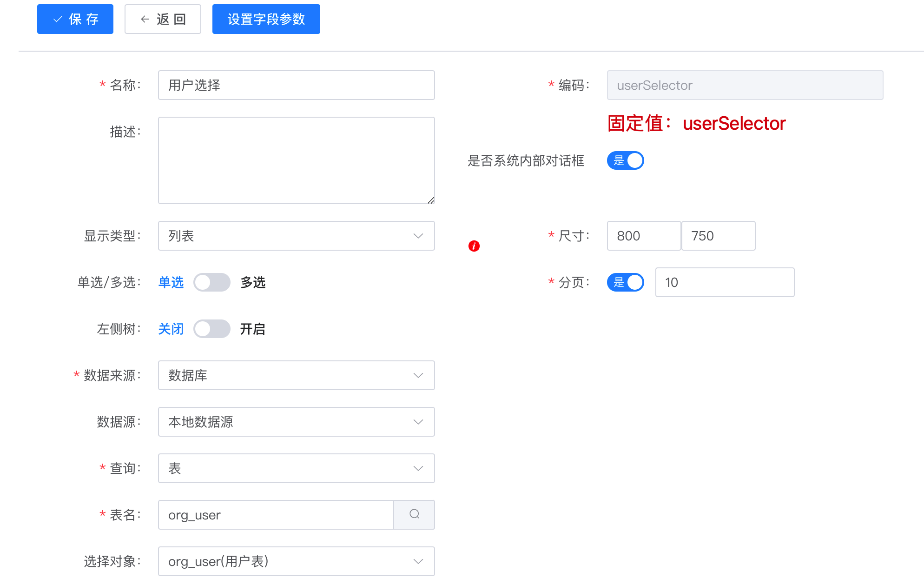This screenshot has width=924, height=585.
Task: Open the 数据源 dropdown showing 本地数据源
Action: coord(297,422)
